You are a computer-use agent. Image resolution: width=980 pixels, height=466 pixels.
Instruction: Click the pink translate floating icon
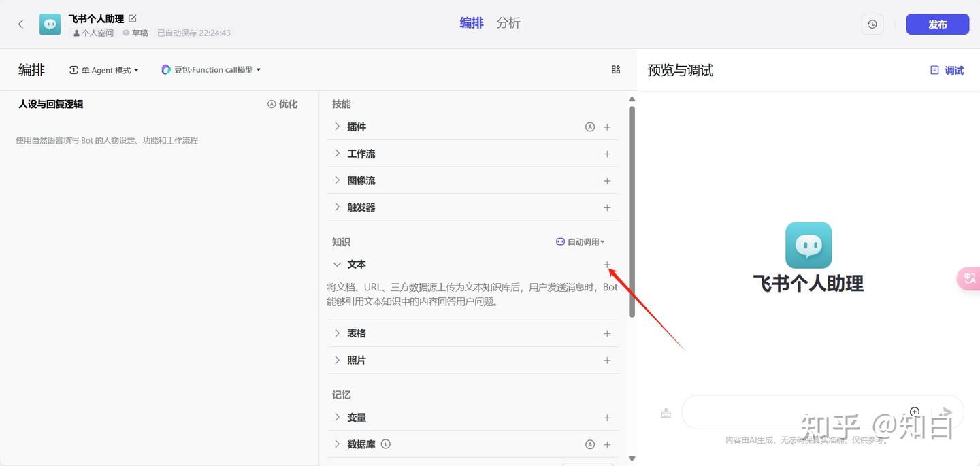[968, 278]
